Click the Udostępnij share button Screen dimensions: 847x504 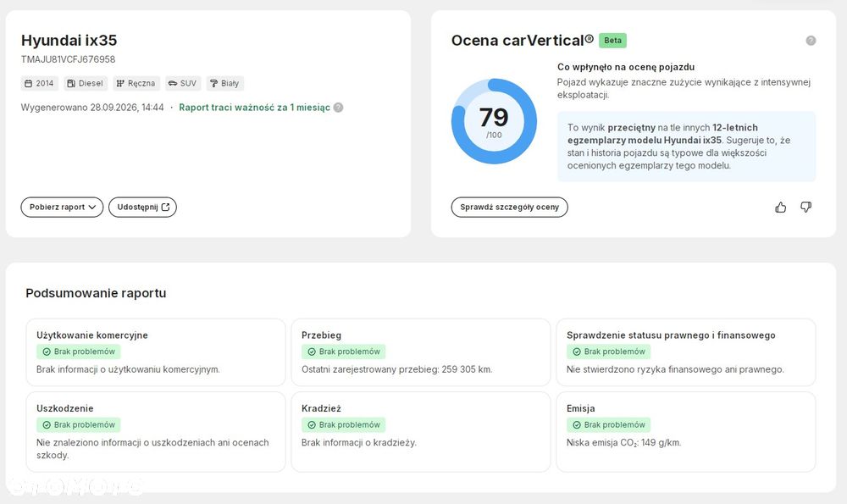tap(142, 207)
